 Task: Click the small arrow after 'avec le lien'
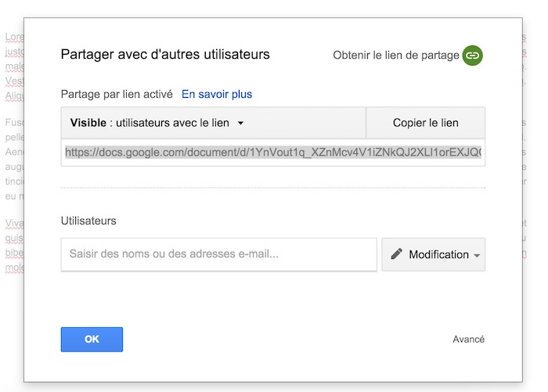pyautogui.click(x=241, y=124)
